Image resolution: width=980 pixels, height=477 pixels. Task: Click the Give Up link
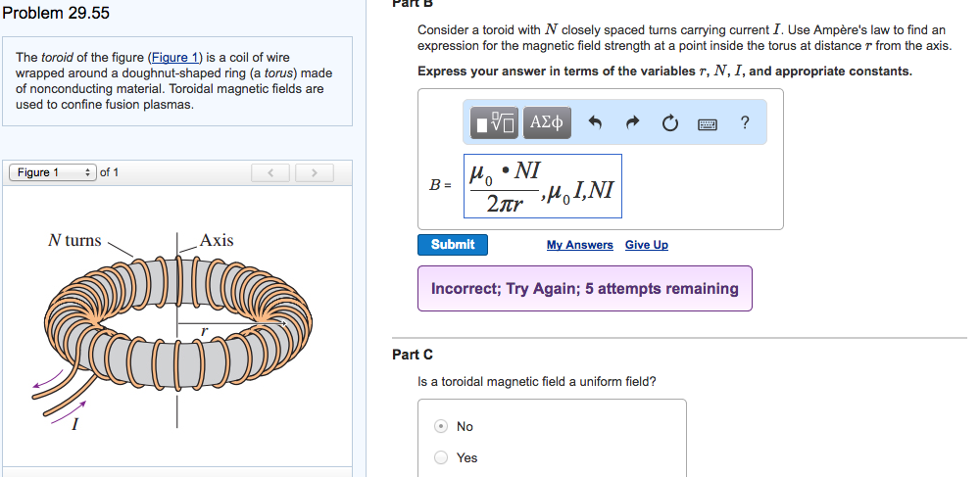click(x=646, y=245)
